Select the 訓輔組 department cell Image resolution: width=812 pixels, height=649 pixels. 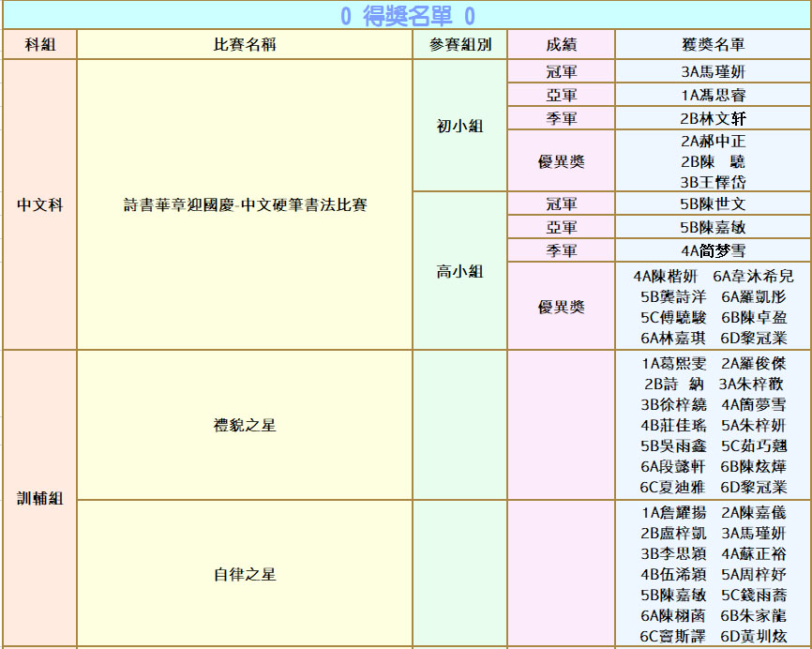(x=39, y=499)
